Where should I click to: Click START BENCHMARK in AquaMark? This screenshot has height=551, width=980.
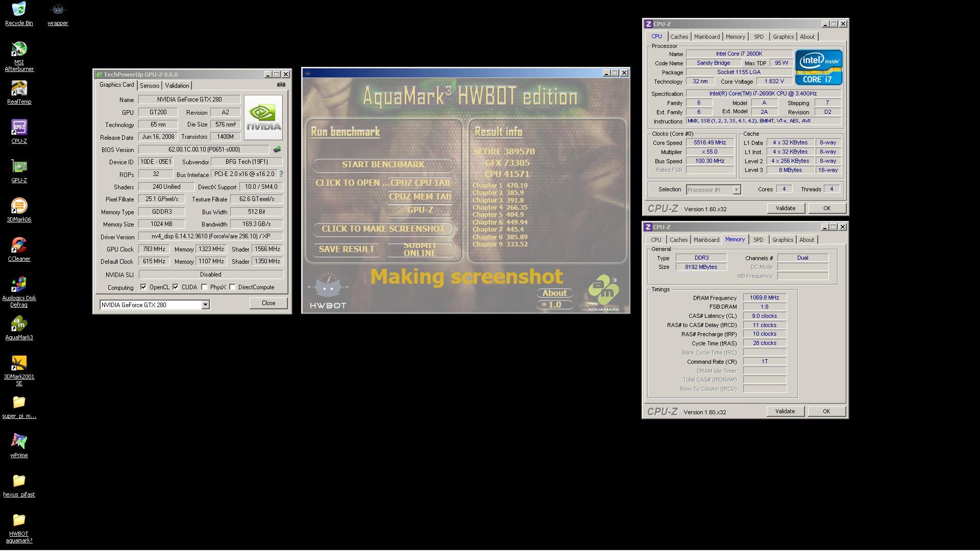click(x=383, y=164)
